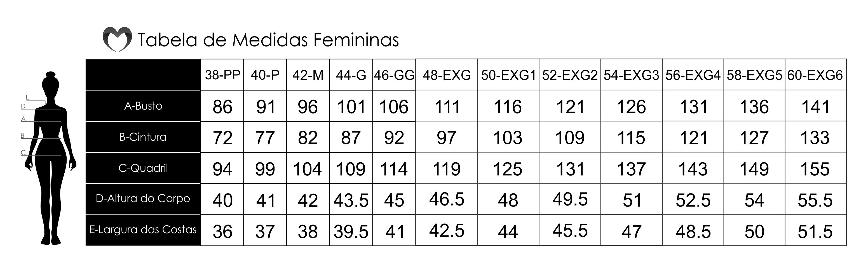
Task: Click the Tabela de Medidas Femininas title
Action: click(268, 40)
